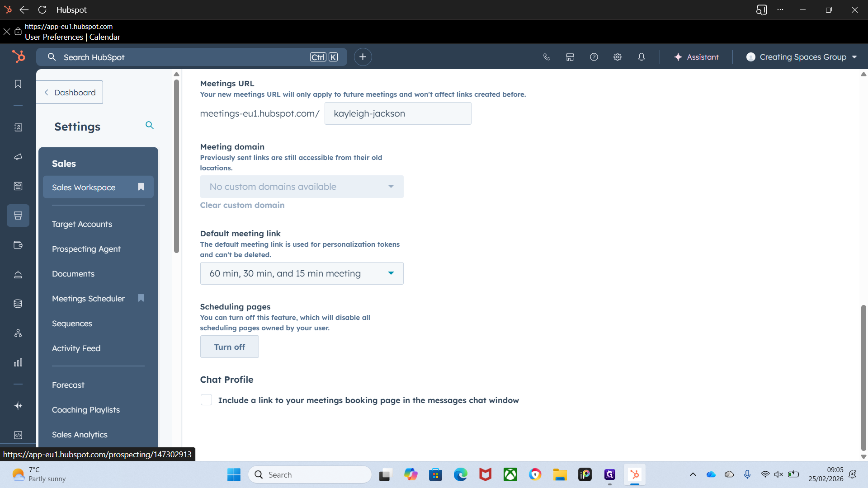Select Coaching Playlists in settings menu
The width and height of the screenshot is (868, 488).
click(x=85, y=410)
